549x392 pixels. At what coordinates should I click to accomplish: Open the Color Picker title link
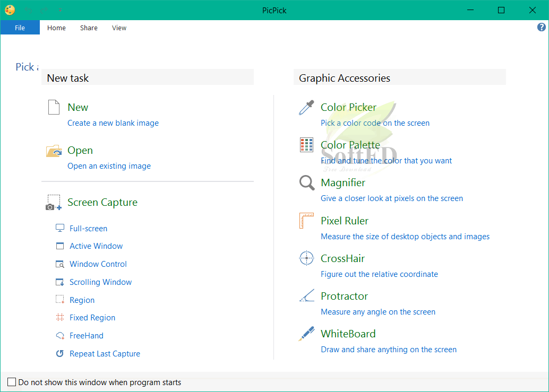pos(348,107)
